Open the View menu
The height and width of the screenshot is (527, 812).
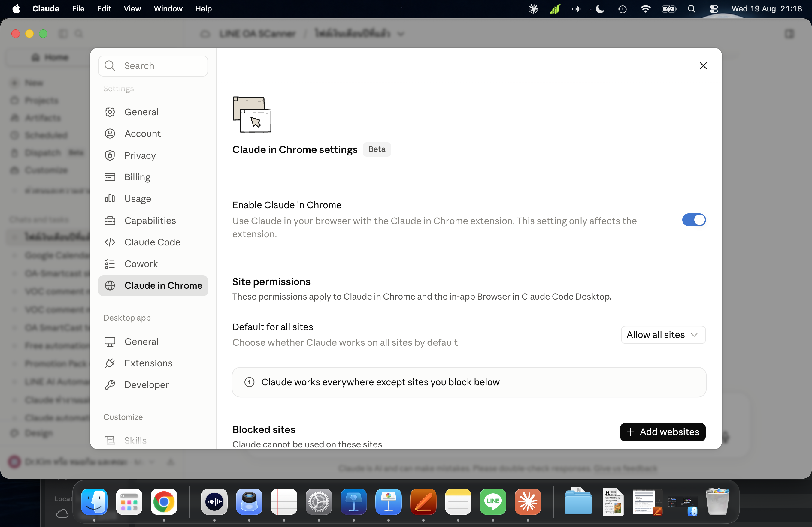(132, 8)
